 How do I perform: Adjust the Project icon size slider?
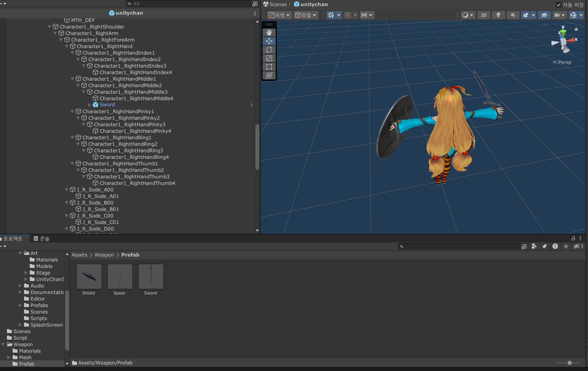[569, 363]
